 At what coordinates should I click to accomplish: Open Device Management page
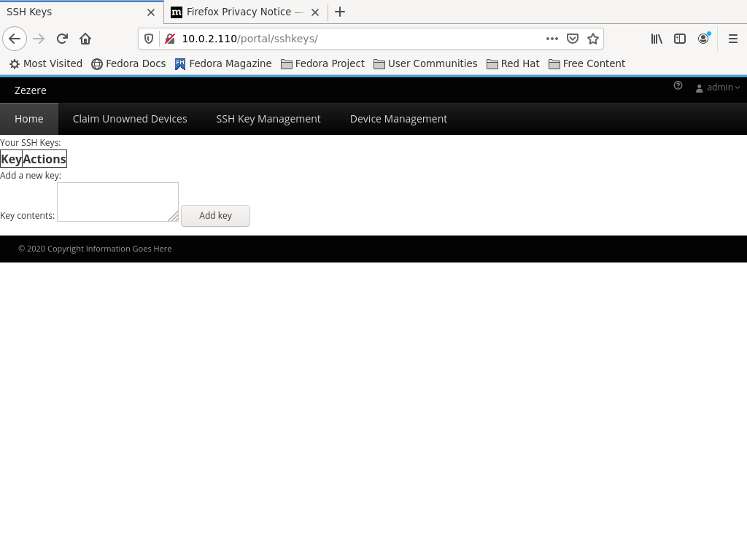tap(399, 119)
